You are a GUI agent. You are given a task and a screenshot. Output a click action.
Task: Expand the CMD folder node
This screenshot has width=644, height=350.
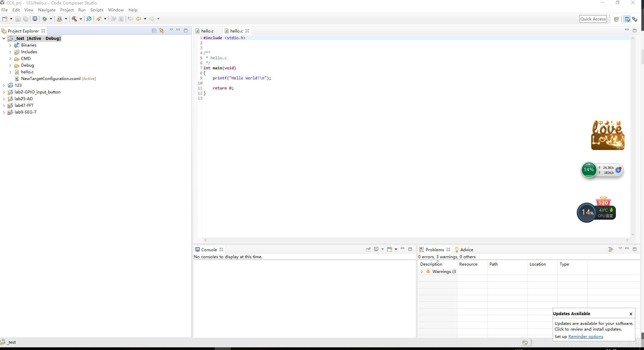10,59
